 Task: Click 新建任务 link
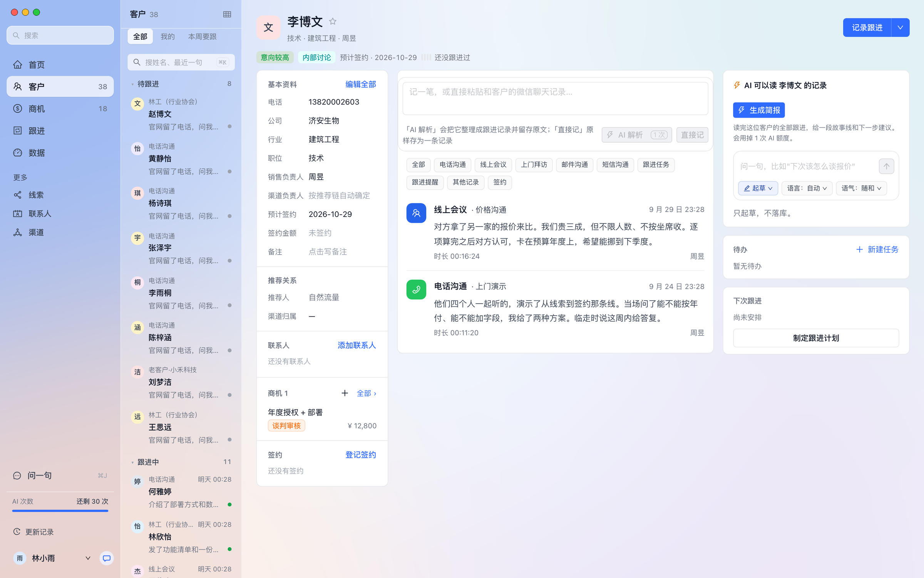877,249
